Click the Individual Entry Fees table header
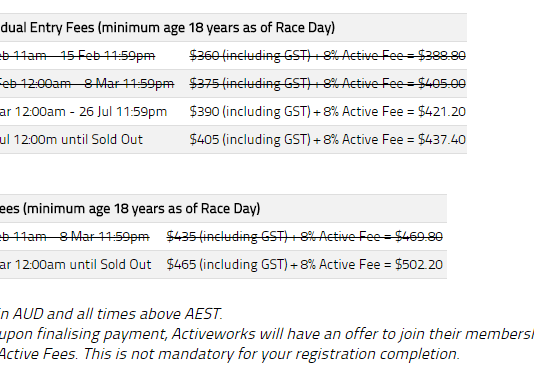 click(x=167, y=28)
